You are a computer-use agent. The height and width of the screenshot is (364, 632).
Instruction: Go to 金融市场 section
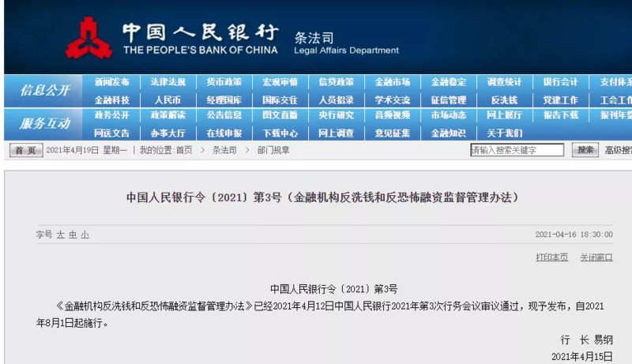pos(392,82)
